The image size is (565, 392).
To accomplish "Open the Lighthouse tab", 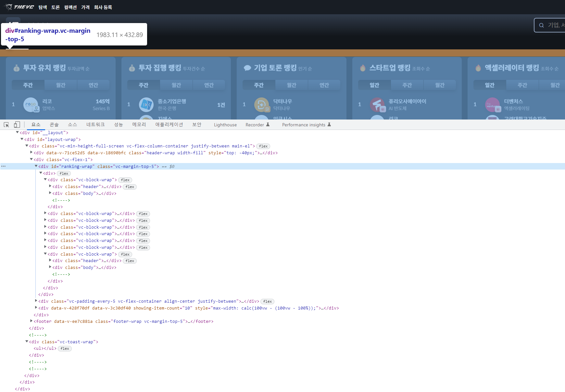I will click(225, 125).
